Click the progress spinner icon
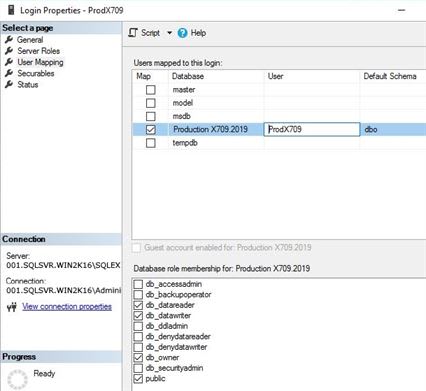The height and width of the screenshot is (391, 426). 17,379
